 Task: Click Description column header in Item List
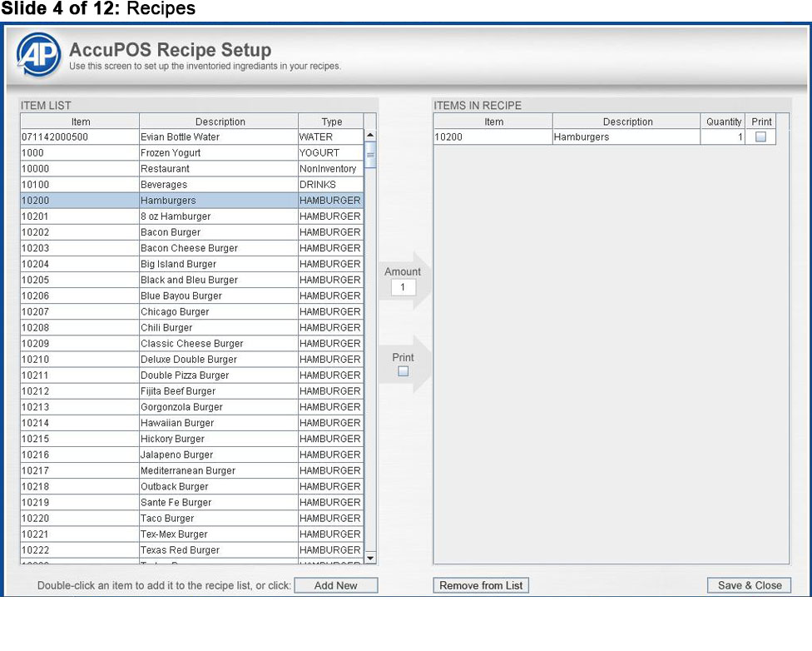[x=220, y=122]
